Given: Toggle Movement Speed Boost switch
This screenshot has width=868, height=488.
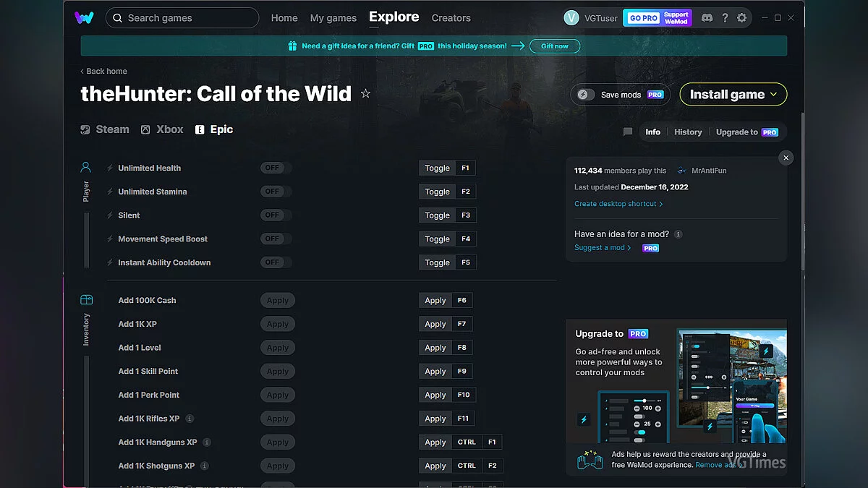Looking at the screenshot, I should (276, 239).
